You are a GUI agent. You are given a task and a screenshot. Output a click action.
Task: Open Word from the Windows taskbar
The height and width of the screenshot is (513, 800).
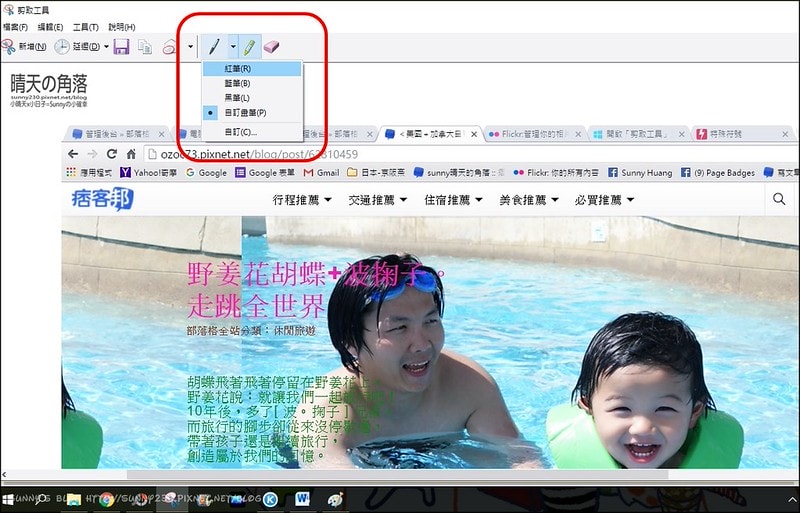coord(302,498)
